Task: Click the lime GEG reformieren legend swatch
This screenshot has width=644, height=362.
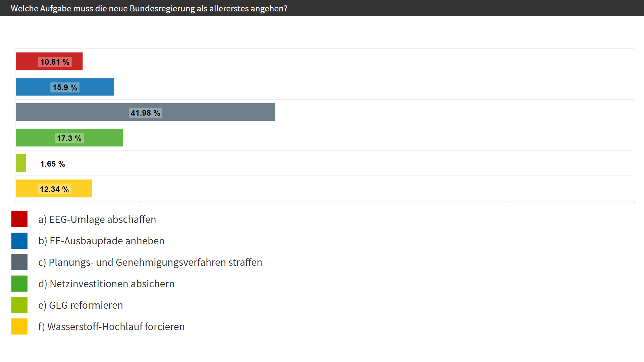Action: click(19, 305)
